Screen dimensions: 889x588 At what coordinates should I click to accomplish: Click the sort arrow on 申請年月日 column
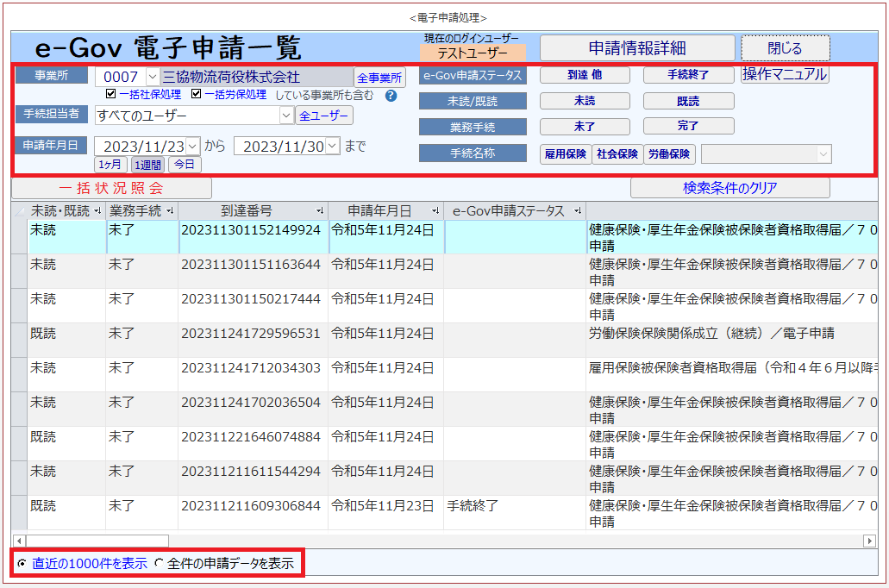435,211
